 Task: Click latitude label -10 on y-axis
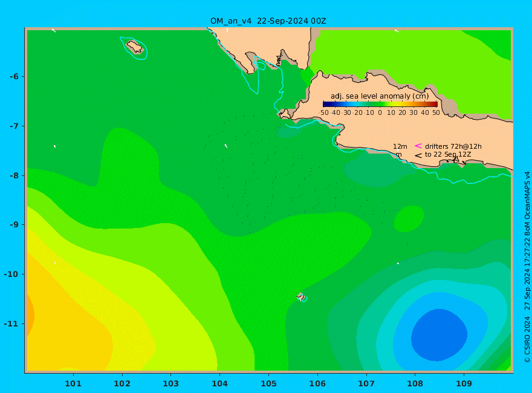coord(11,274)
